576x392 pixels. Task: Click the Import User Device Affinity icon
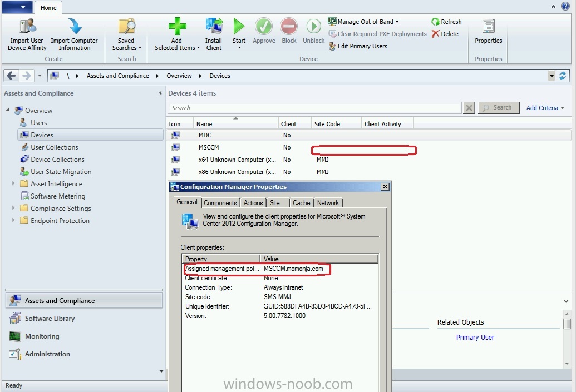[x=27, y=26]
